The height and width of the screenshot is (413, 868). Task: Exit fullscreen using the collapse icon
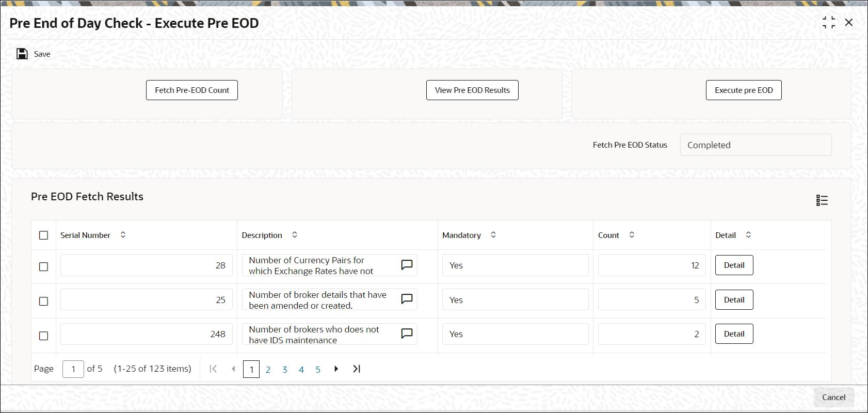[x=829, y=23]
